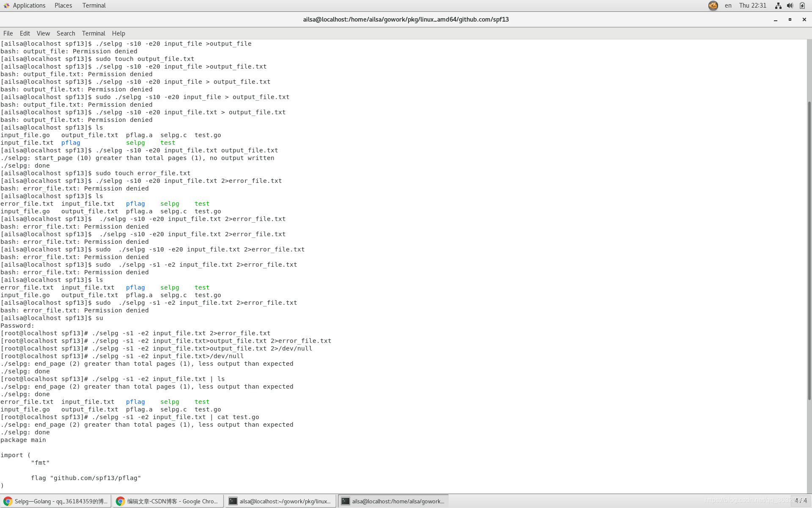This screenshot has height=508, width=812.
Task: Click the network connection icon
Action: coord(778,6)
